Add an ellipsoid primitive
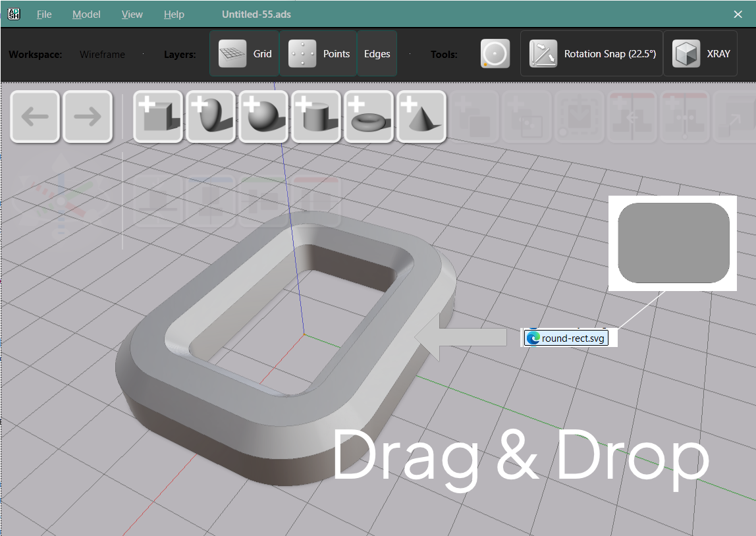 210,117
